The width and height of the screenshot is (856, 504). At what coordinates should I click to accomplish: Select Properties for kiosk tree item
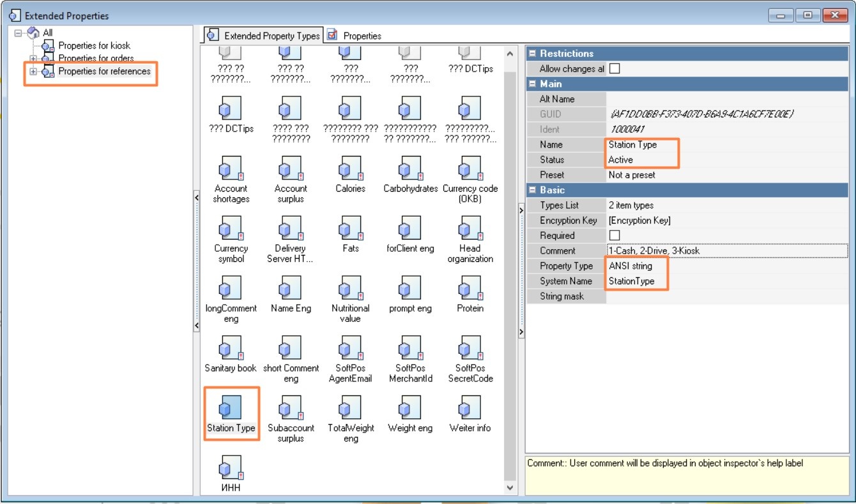(94, 45)
